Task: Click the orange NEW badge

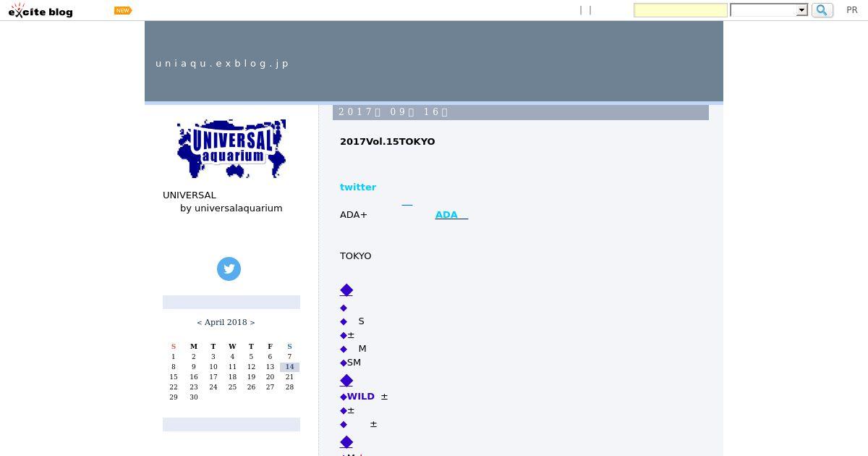Action: (123, 10)
